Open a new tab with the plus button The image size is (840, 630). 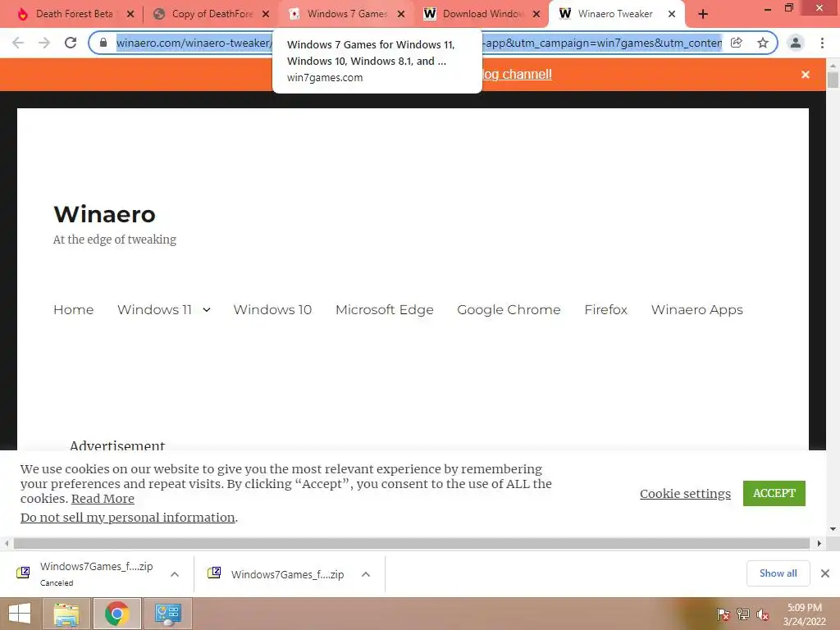(x=703, y=14)
